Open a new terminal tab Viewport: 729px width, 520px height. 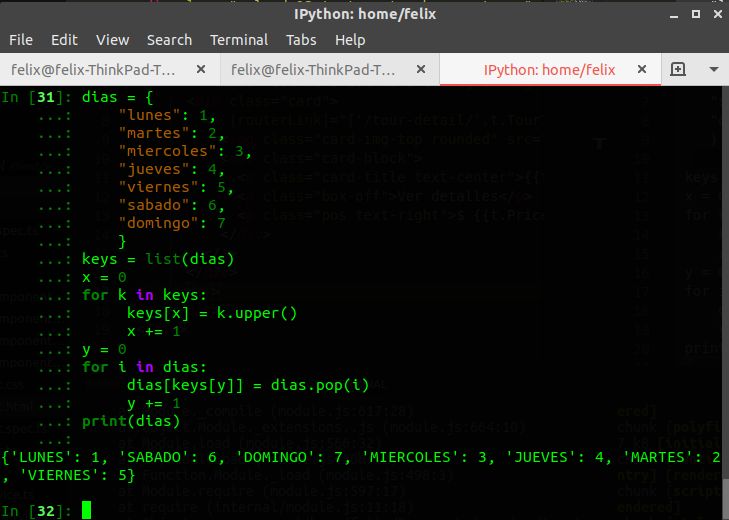point(678,69)
